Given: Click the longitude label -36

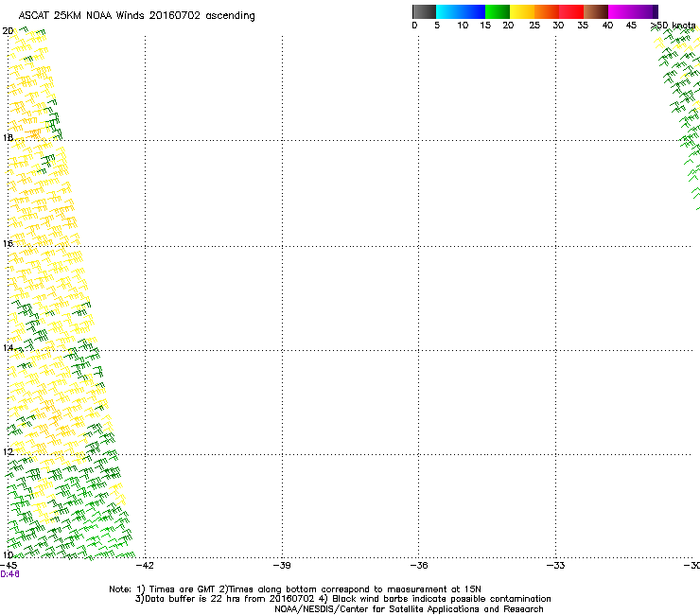Looking at the screenshot, I should (419, 566).
